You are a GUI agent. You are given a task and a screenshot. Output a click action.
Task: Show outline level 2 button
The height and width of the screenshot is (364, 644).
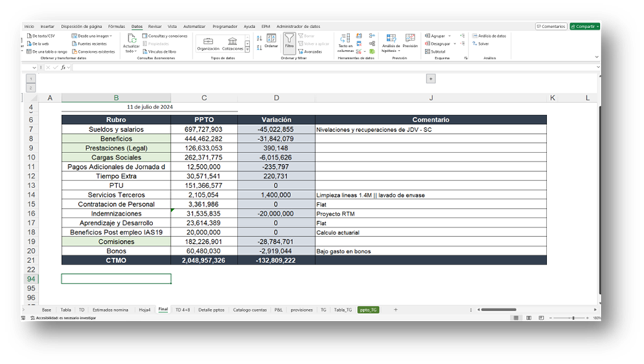click(x=30, y=88)
